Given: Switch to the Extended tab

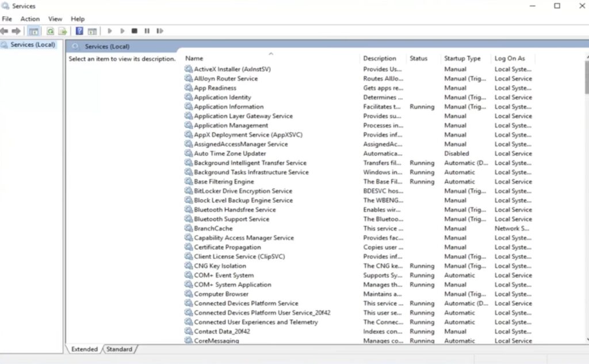Looking at the screenshot, I should click(x=84, y=349).
